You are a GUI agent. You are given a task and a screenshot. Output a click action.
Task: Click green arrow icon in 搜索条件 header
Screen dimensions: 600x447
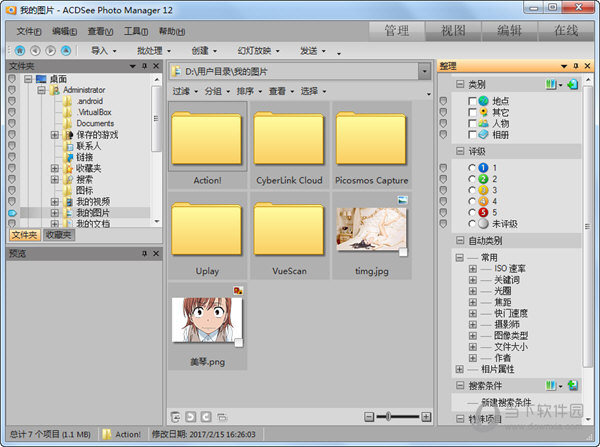(573, 385)
